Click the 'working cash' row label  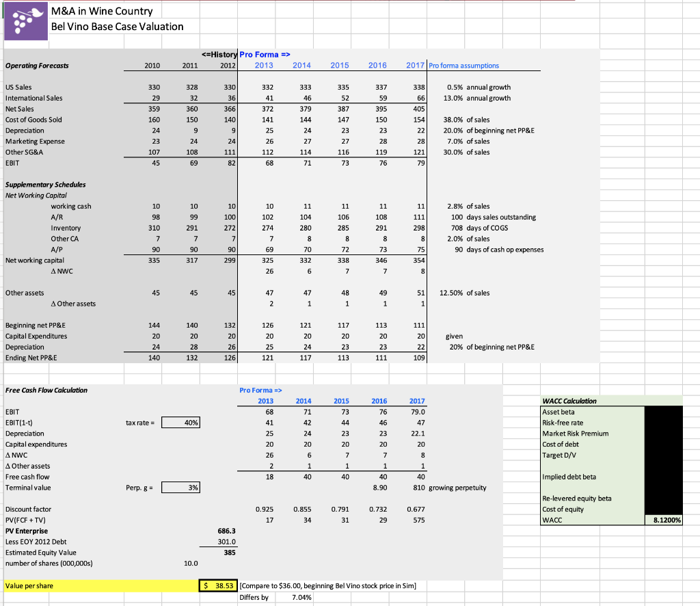pos(71,207)
